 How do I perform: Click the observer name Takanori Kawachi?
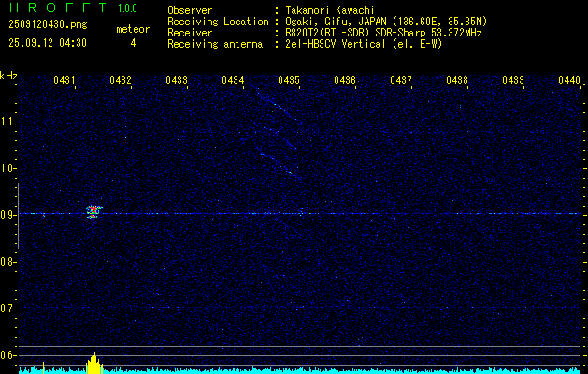pyautogui.click(x=330, y=10)
